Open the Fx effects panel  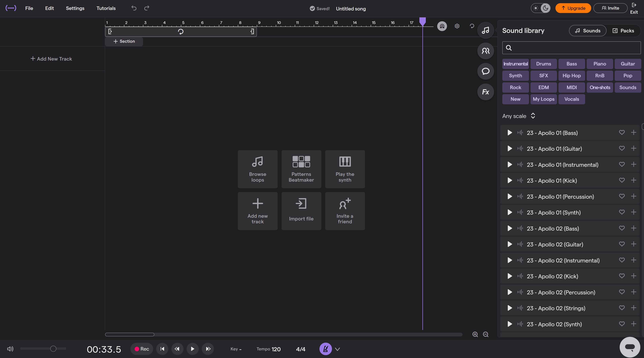[x=485, y=92]
